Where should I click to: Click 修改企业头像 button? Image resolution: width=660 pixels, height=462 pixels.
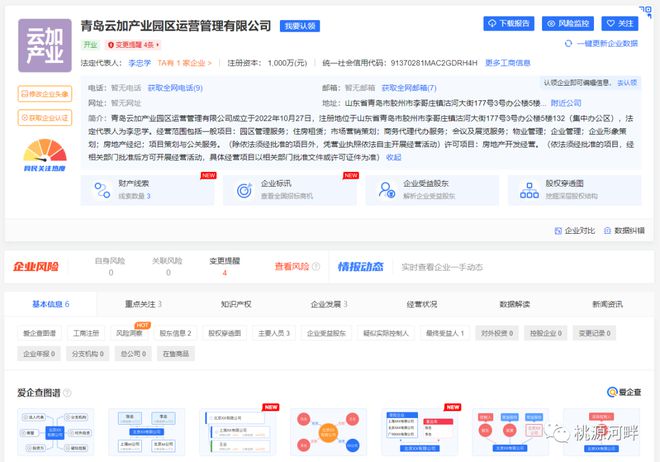[45, 93]
